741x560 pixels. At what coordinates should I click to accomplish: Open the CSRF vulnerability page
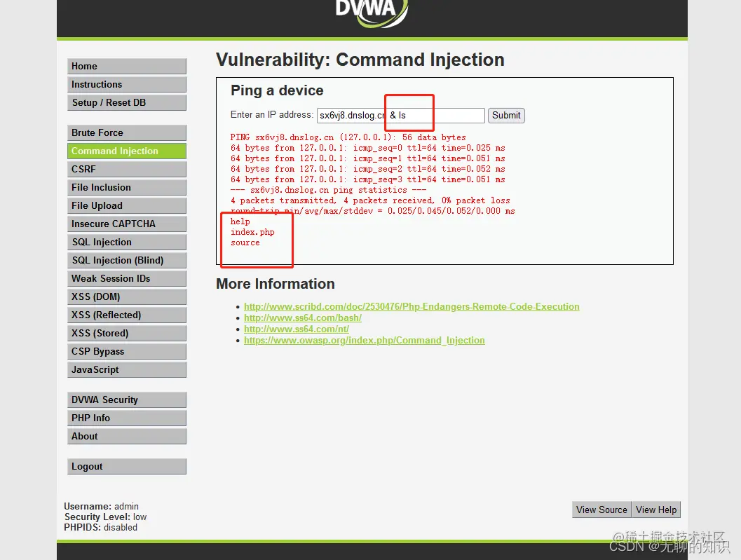127,169
